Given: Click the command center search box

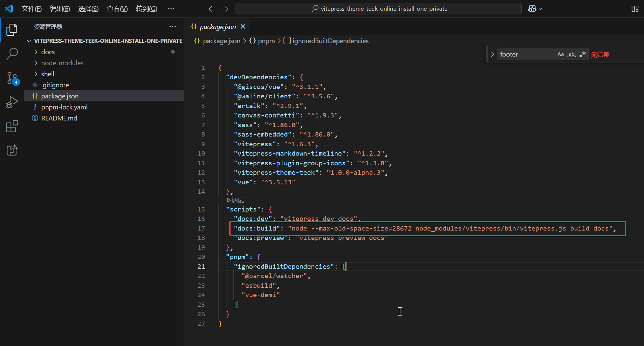Looking at the screenshot, I should coord(379,9).
